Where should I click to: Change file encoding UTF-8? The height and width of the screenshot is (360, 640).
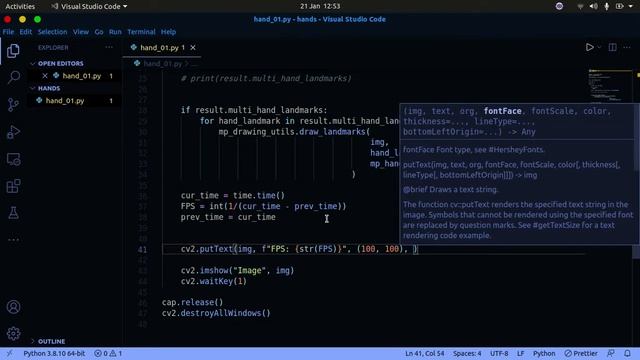pos(499,353)
